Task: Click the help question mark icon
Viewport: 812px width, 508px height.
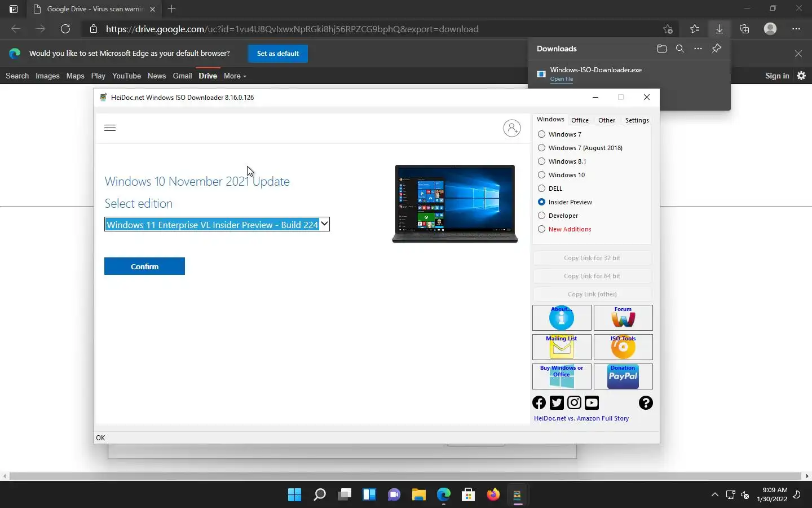Action: click(646, 402)
